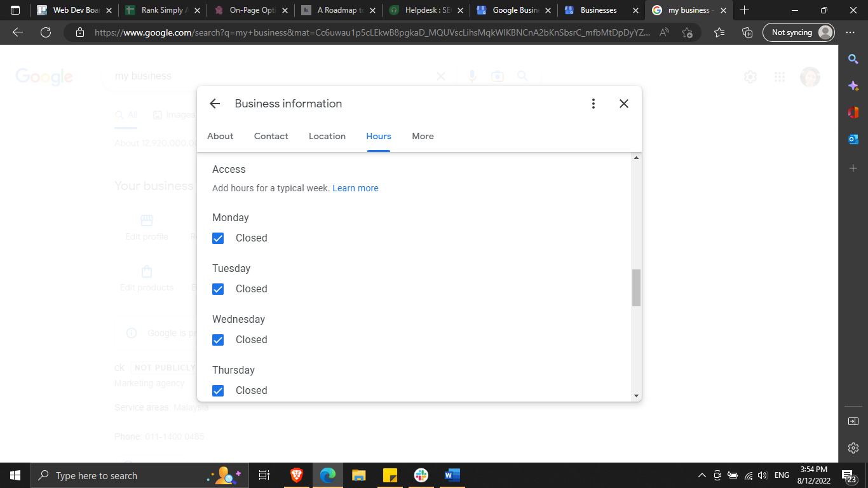Toggle the Wednesday Closed checkbox
This screenshot has height=488, width=868.
pos(218,340)
